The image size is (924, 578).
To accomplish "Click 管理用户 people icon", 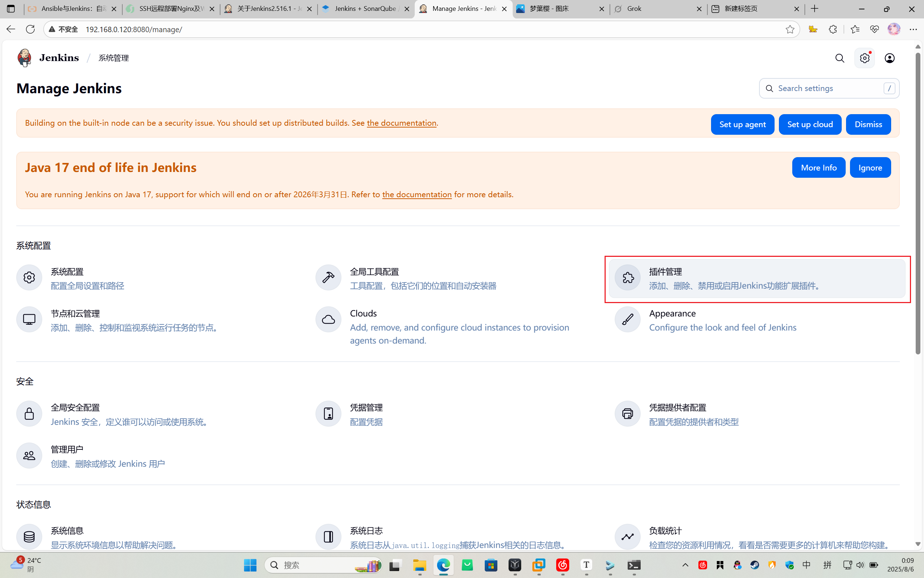I will coord(29,455).
